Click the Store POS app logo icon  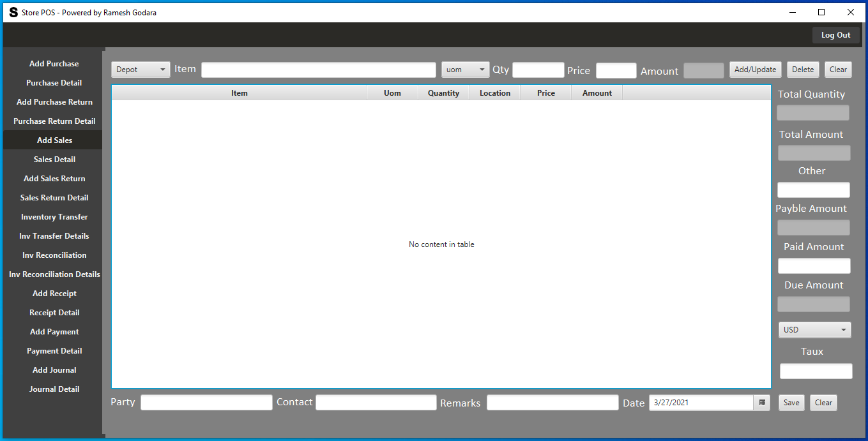pyautogui.click(x=13, y=12)
